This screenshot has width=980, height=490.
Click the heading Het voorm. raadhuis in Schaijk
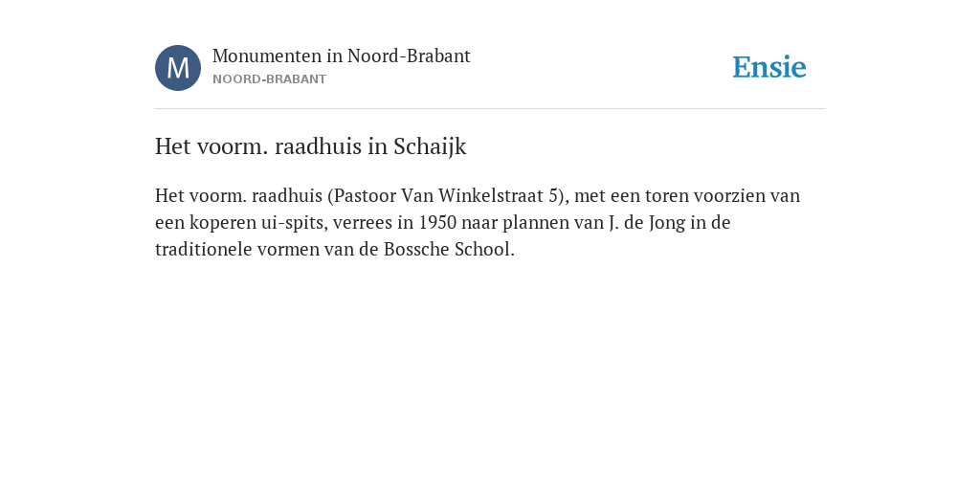click(311, 146)
